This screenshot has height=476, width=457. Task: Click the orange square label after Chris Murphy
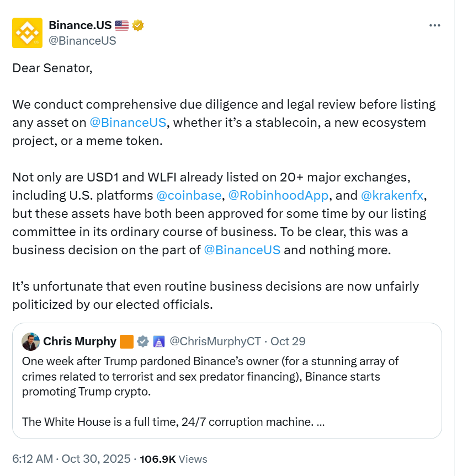click(127, 341)
